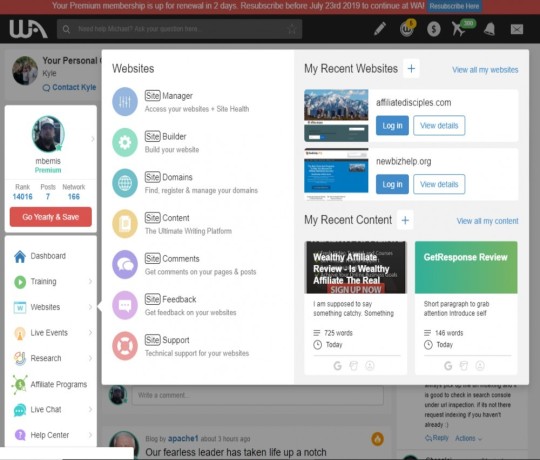
Task: Click the Wealthy Affiliate WA logo
Action: click(x=28, y=29)
